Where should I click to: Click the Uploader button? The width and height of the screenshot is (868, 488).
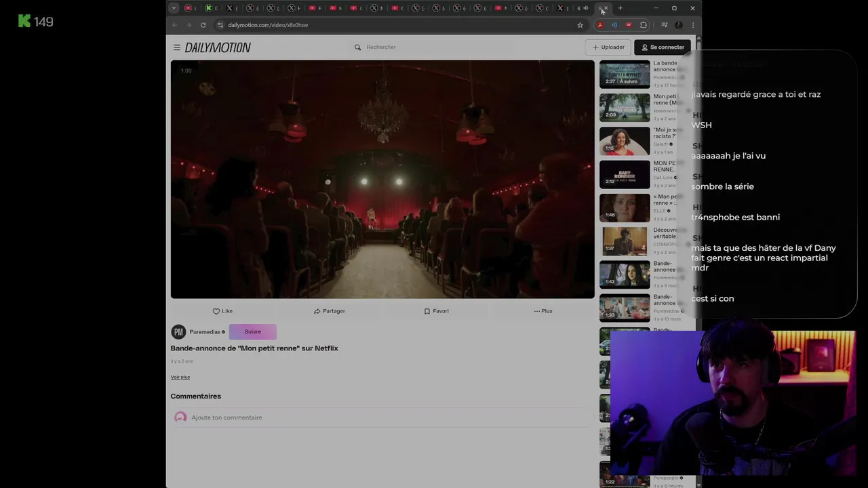coord(608,47)
